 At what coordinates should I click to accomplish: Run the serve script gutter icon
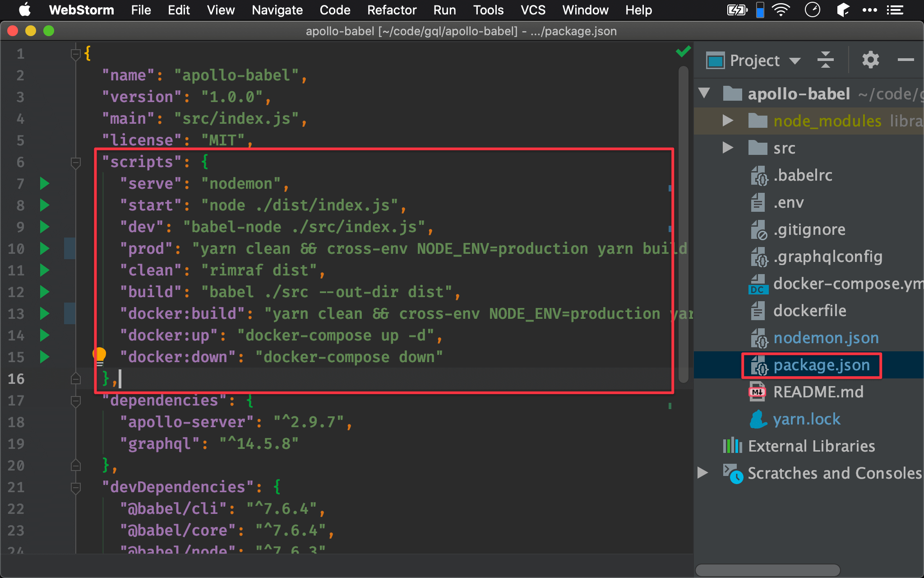tap(44, 183)
